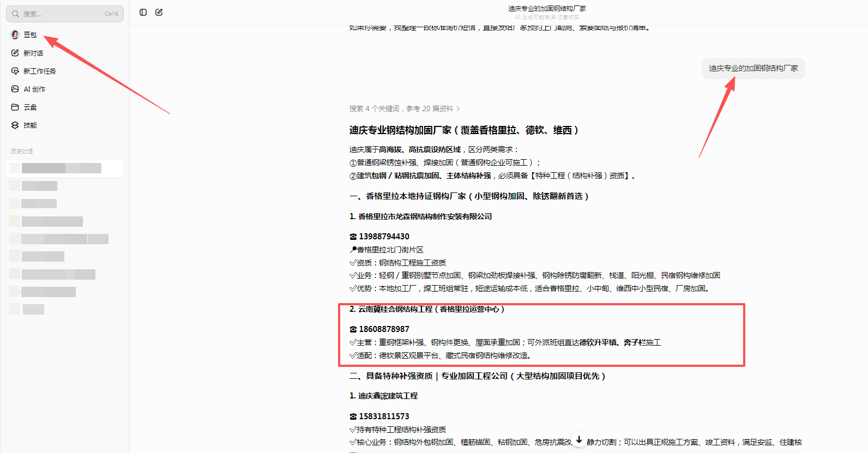Viewport: 868px width, 453px height.
Task: Open the 豆包 profile entry
Action: (24, 35)
